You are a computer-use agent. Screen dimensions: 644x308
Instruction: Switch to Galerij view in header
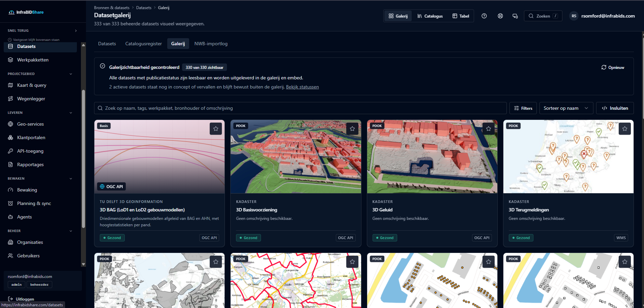pyautogui.click(x=398, y=16)
